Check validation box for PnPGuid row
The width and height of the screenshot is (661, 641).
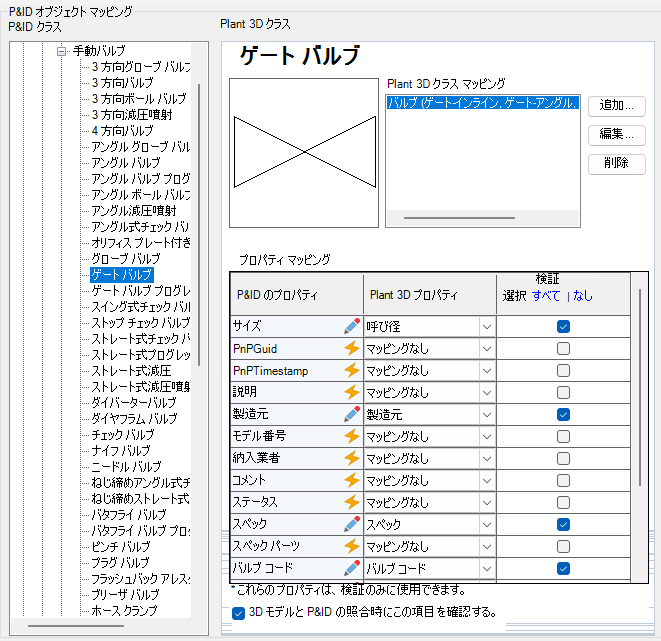click(563, 349)
